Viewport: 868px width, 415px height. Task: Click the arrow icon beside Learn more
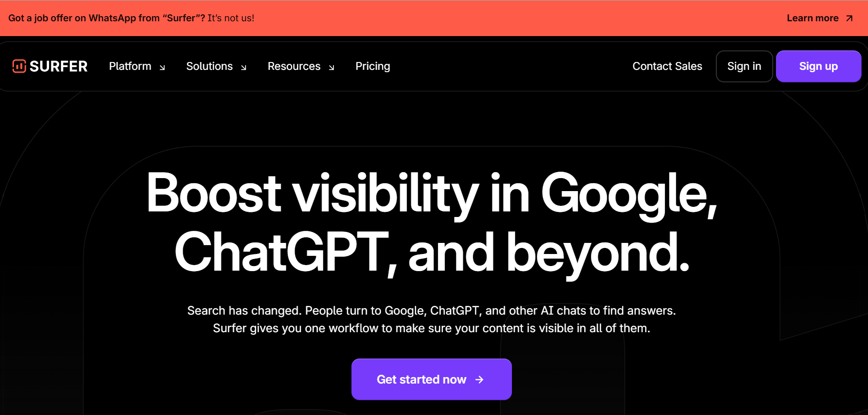849,19
